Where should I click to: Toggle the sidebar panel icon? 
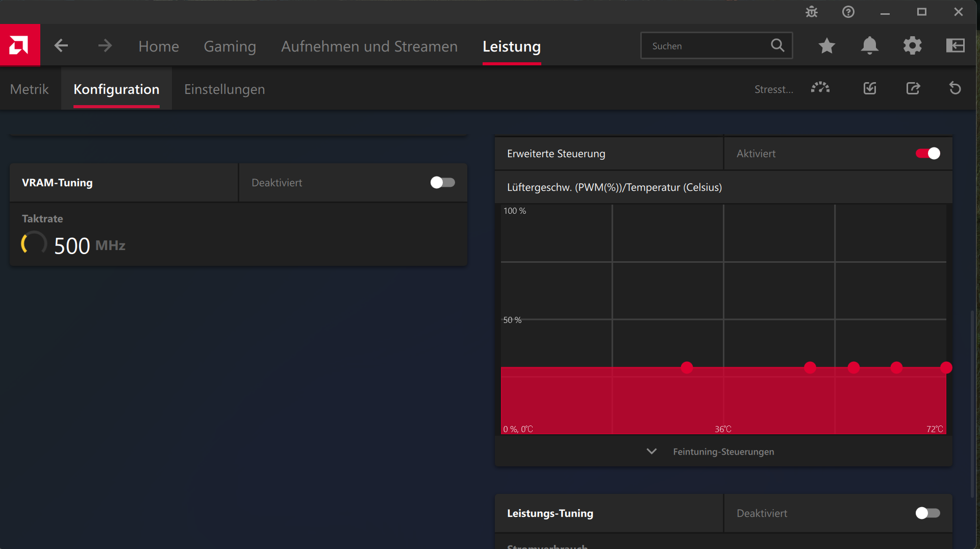[956, 46]
